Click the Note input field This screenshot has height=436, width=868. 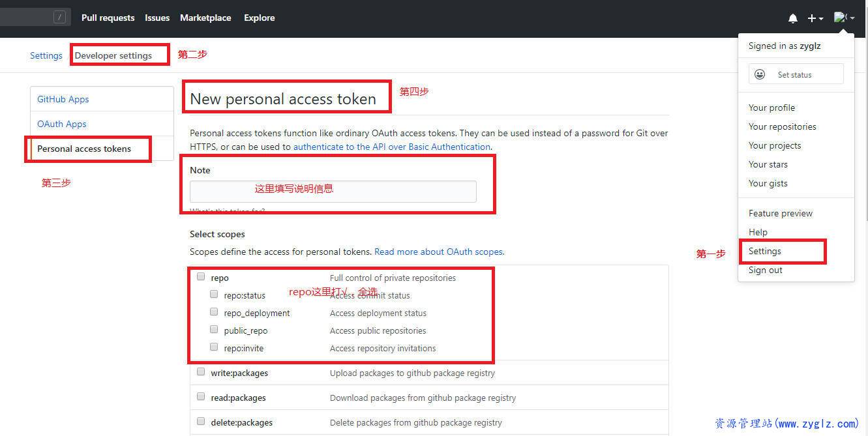click(333, 192)
